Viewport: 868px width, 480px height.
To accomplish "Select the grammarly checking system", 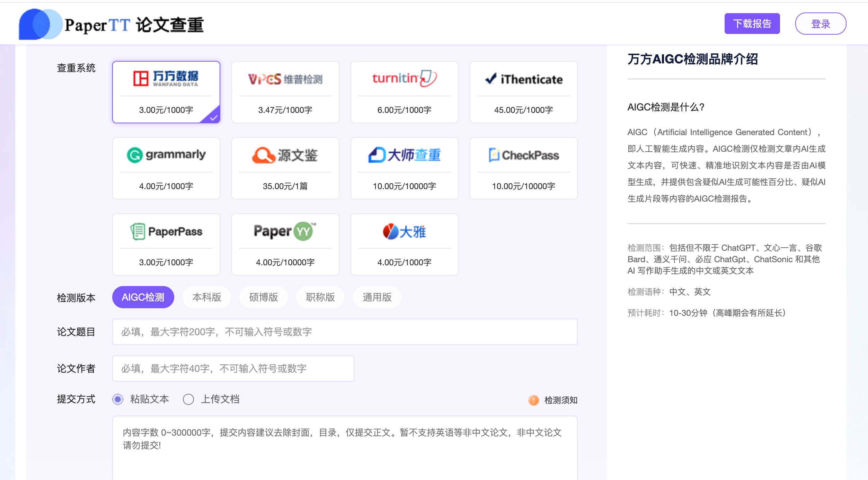I will click(x=166, y=168).
